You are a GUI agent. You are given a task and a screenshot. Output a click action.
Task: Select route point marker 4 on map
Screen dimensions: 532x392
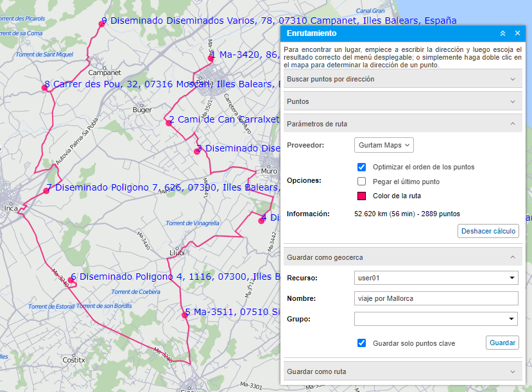(261, 221)
